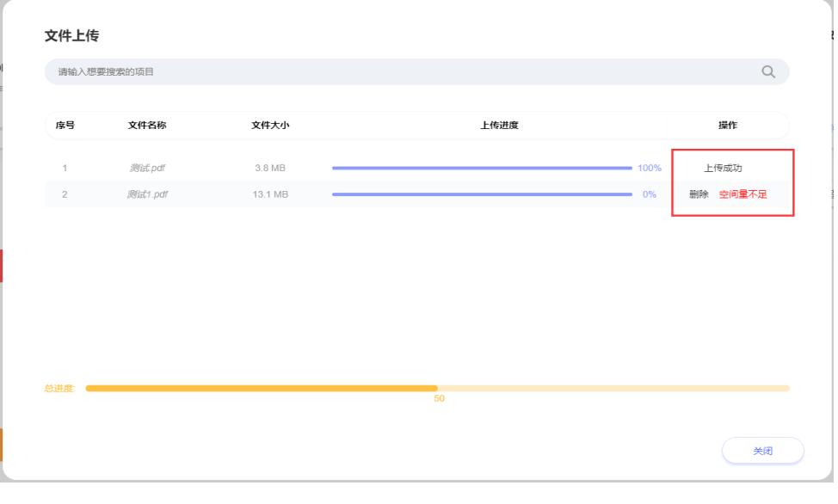
Task: Delete the 测试1.pdf upload entry
Action: tap(699, 194)
